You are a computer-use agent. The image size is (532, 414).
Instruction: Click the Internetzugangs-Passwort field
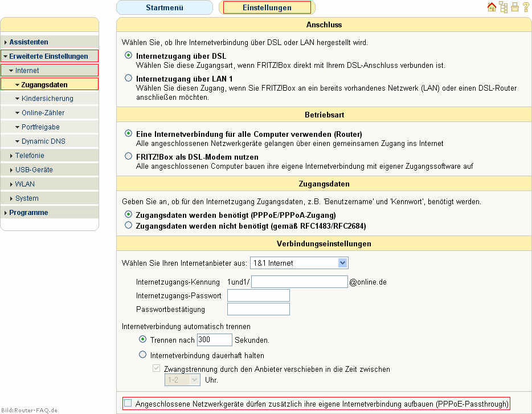point(259,295)
